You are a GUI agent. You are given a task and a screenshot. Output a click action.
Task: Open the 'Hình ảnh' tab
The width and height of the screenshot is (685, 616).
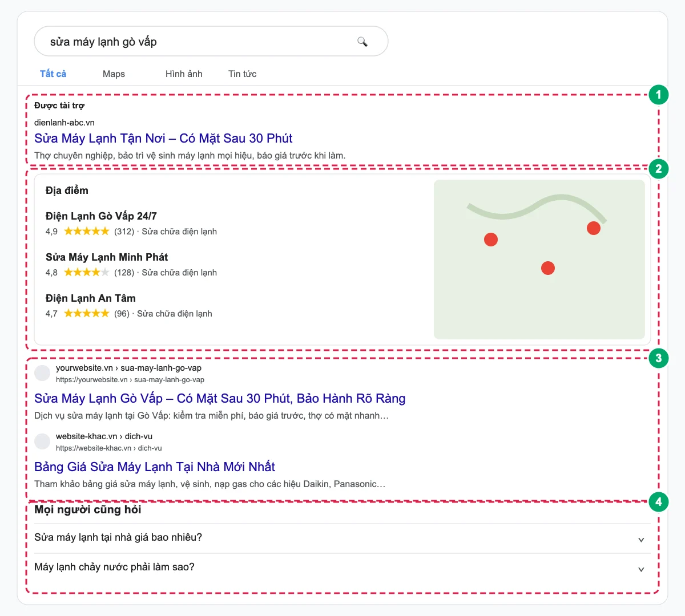184,74
